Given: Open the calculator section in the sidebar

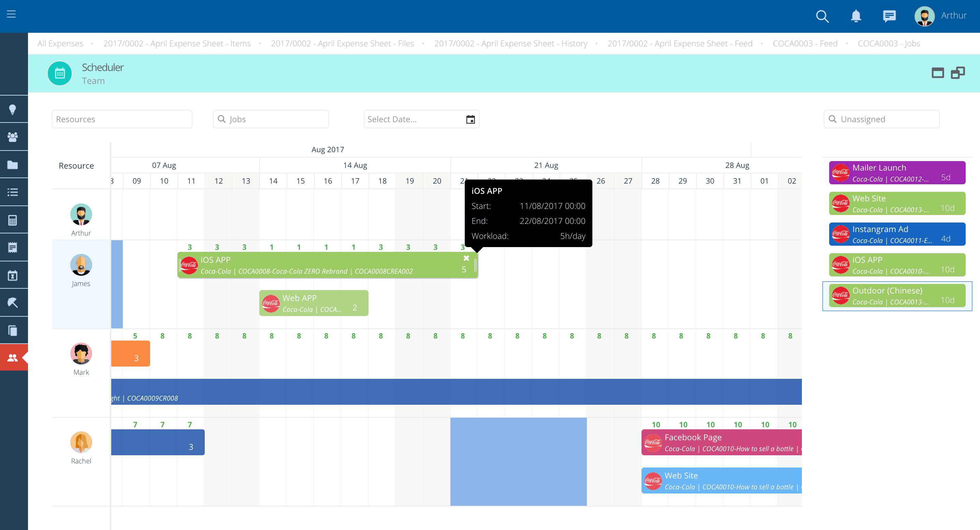Looking at the screenshot, I should pos(13,220).
